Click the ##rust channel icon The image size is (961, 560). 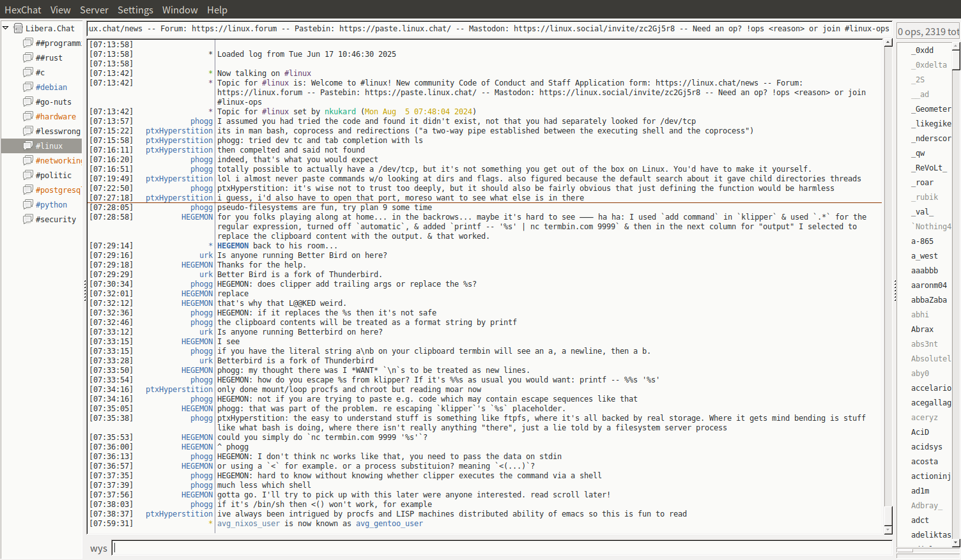tap(27, 57)
